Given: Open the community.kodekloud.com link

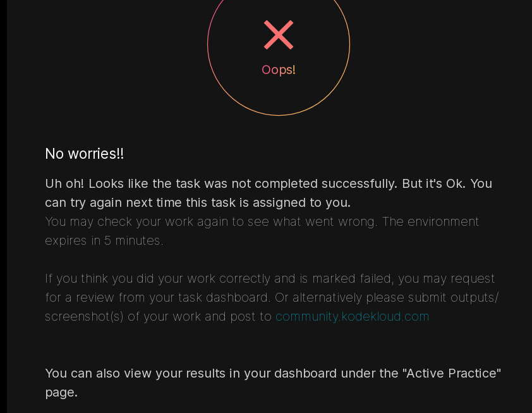Looking at the screenshot, I should [x=352, y=316].
